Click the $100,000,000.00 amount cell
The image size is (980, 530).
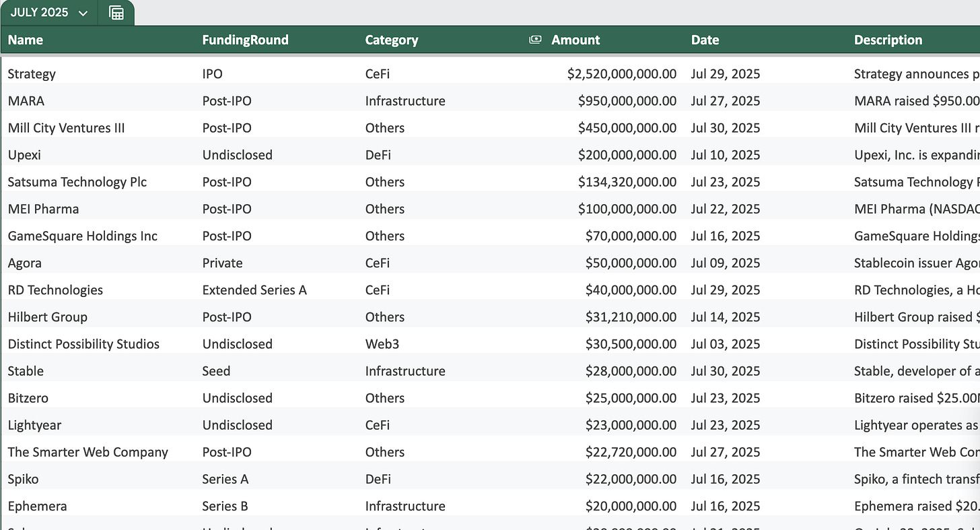coord(627,209)
